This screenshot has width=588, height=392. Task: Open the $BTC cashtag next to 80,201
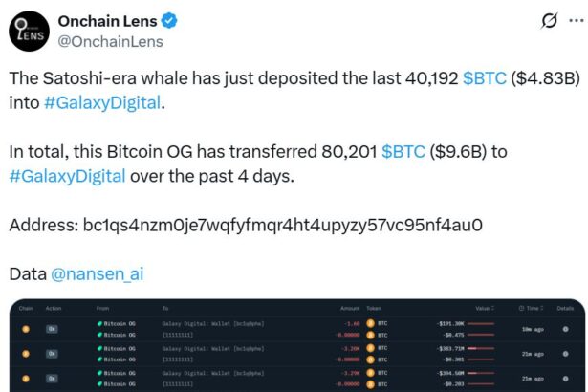point(403,152)
